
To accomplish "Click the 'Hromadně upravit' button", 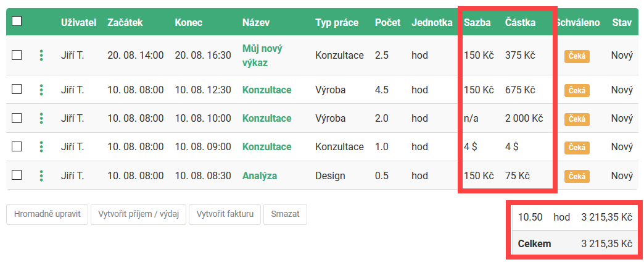I will point(47,214).
